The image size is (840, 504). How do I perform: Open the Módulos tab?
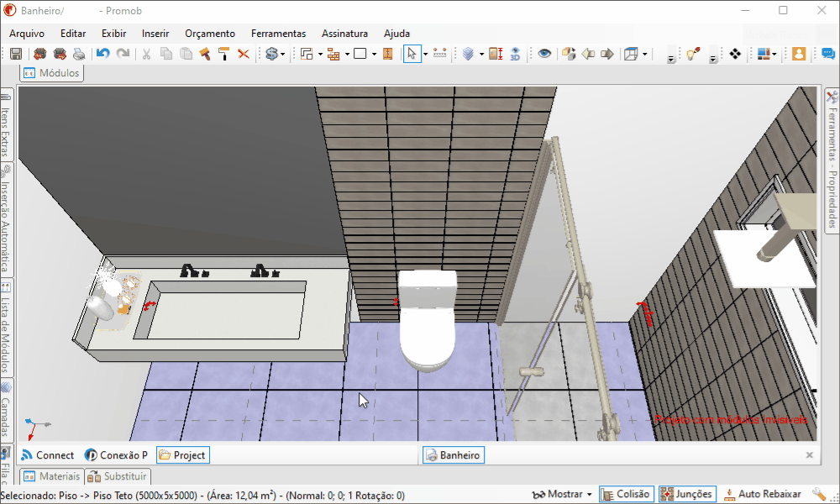pyautogui.click(x=51, y=73)
